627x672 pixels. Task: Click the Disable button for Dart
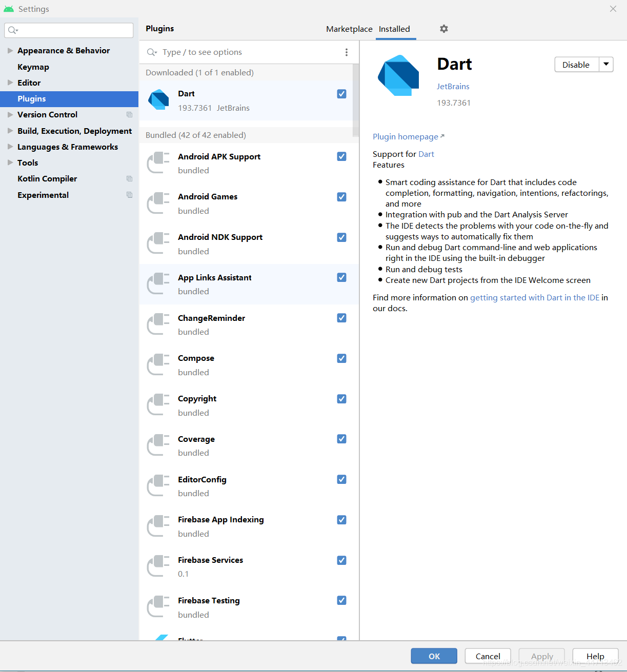point(577,65)
